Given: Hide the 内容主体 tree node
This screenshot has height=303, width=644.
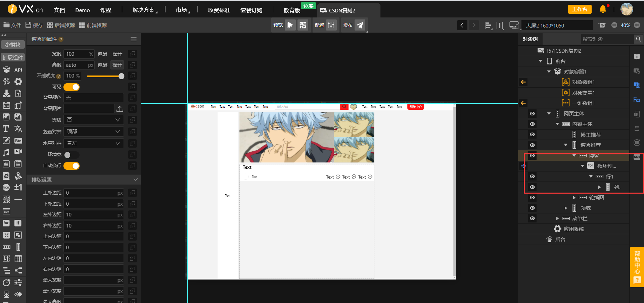Looking at the screenshot, I should tap(532, 124).
